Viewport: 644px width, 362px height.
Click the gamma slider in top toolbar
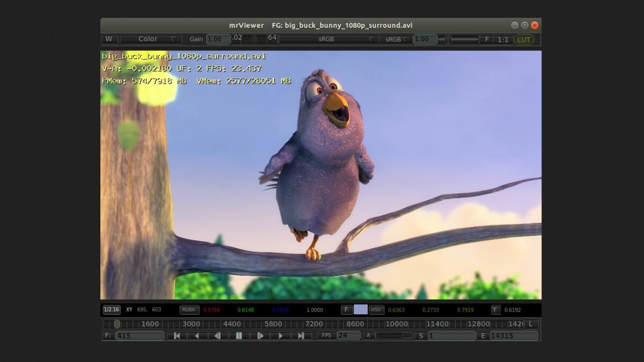pos(458,39)
